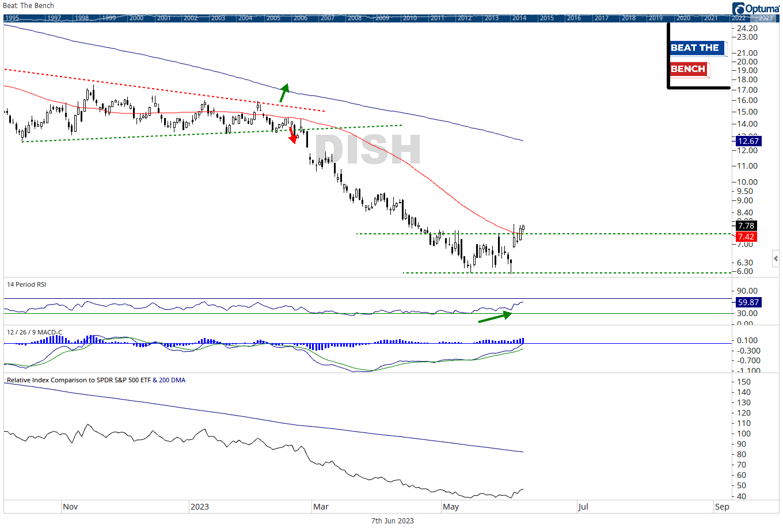Expand the side panel collapse arrow
Screen dimensions: 783x532
[x=776, y=259]
